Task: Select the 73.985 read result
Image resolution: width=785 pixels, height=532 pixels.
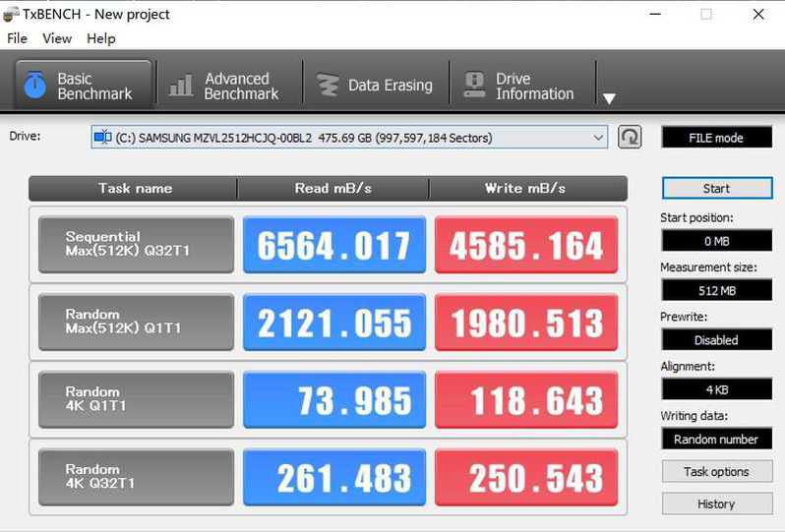Action: [x=334, y=399]
